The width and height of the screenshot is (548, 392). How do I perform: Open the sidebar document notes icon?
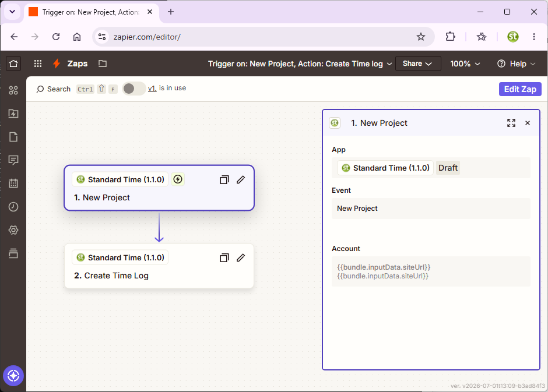point(13,137)
